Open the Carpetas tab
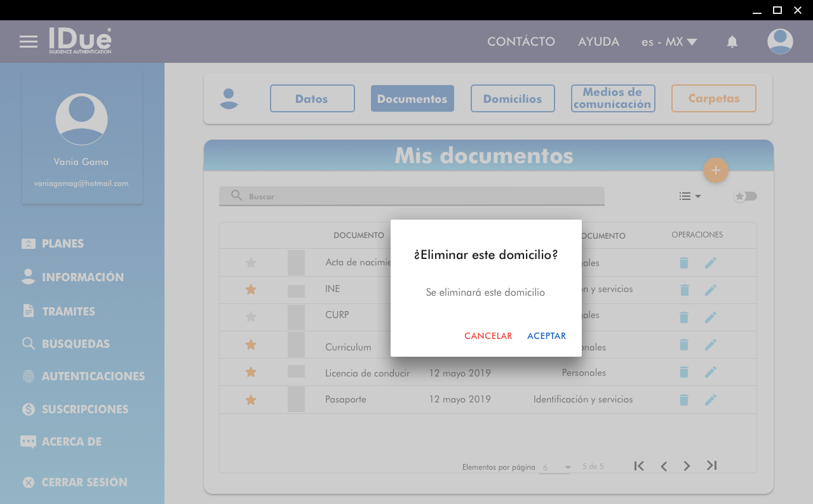The width and height of the screenshot is (813, 504). 713,98
